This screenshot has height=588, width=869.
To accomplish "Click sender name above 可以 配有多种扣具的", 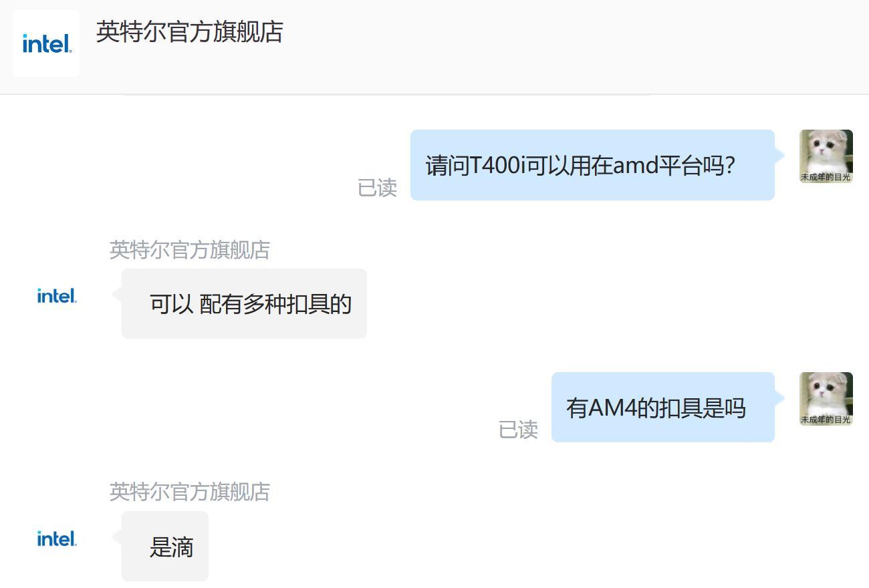I will 190,250.
